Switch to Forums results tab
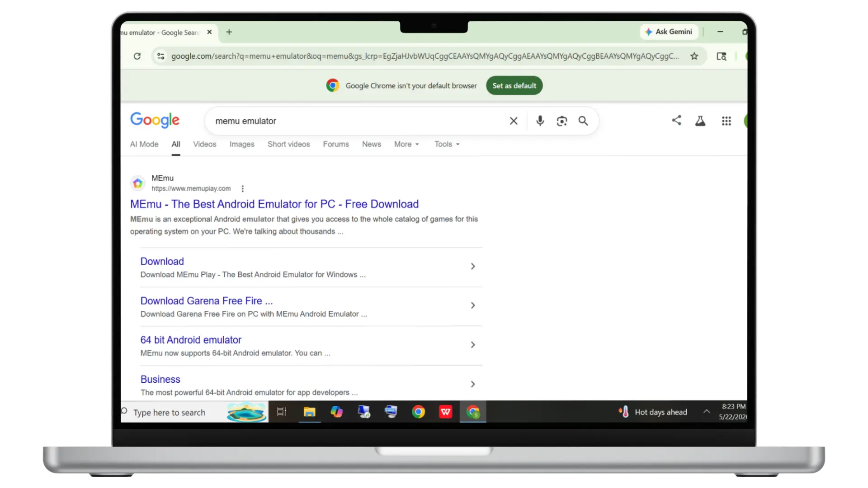Image resolution: width=868 pixels, height=488 pixels. (336, 144)
